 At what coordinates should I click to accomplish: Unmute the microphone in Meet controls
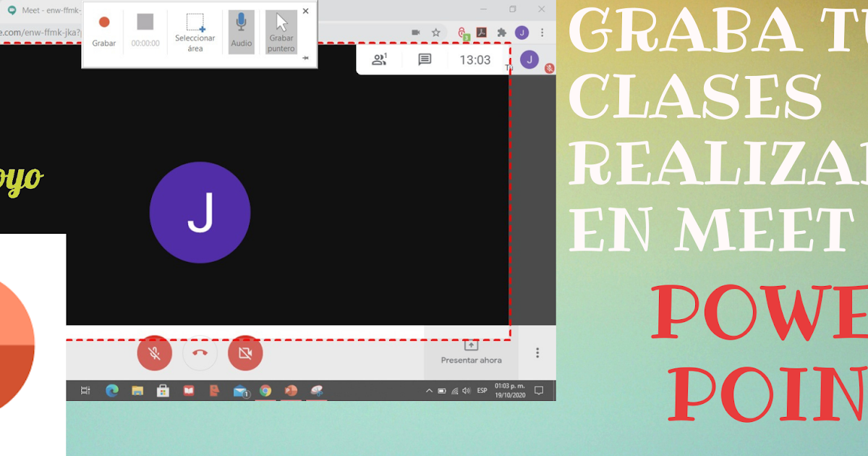tap(155, 352)
